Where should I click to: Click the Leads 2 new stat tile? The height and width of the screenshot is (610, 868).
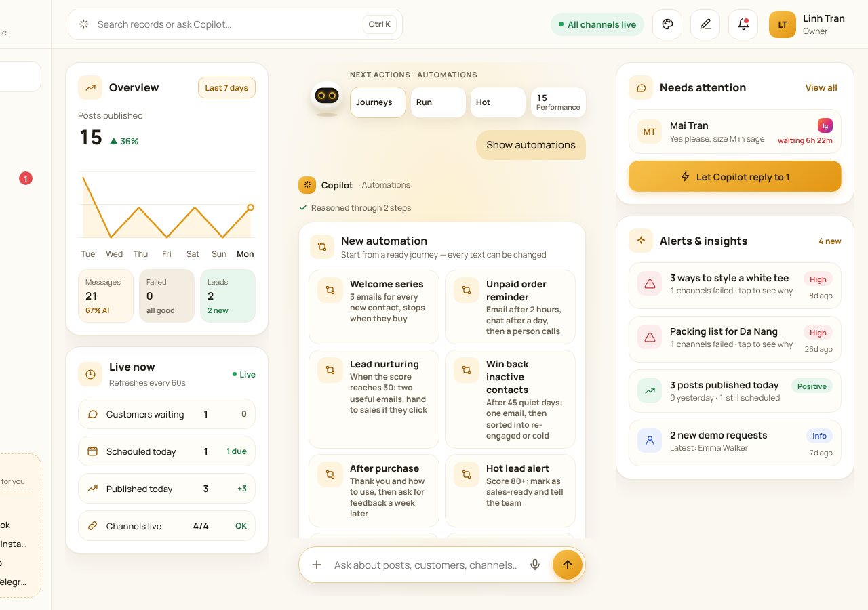point(228,296)
